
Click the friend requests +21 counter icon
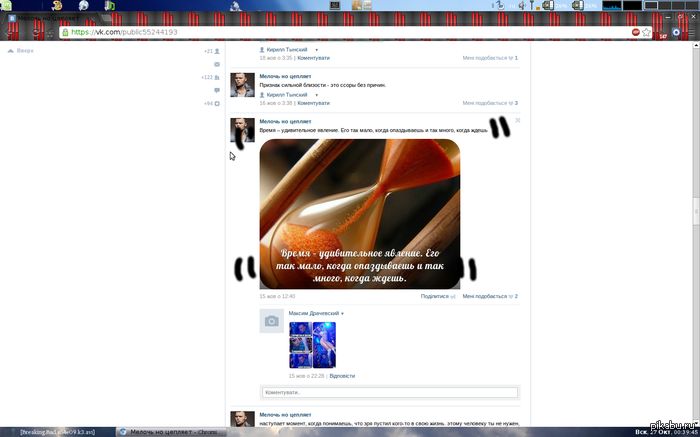pyautogui.click(x=216, y=50)
